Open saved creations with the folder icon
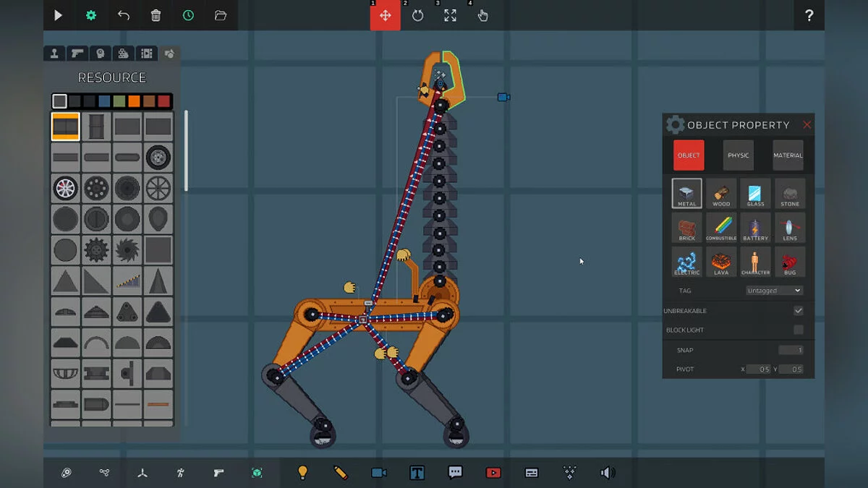 coord(221,15)
